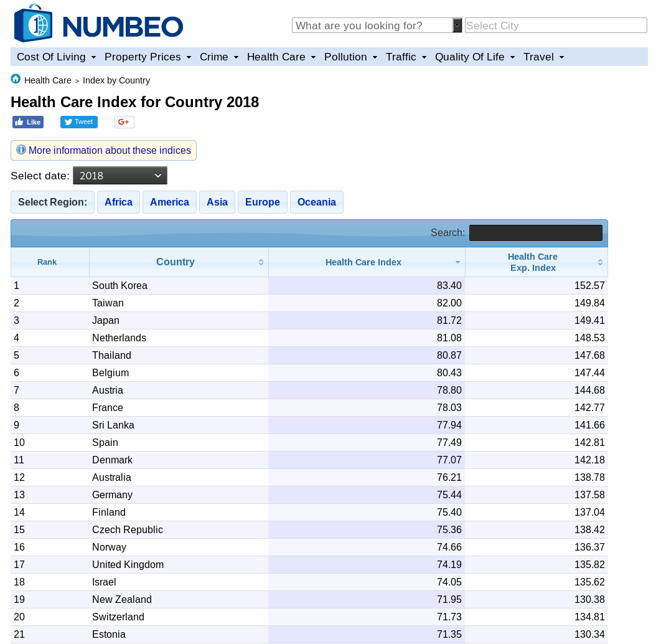
Task: Click the Twitter Tweet button
Action: click(79, 122)
